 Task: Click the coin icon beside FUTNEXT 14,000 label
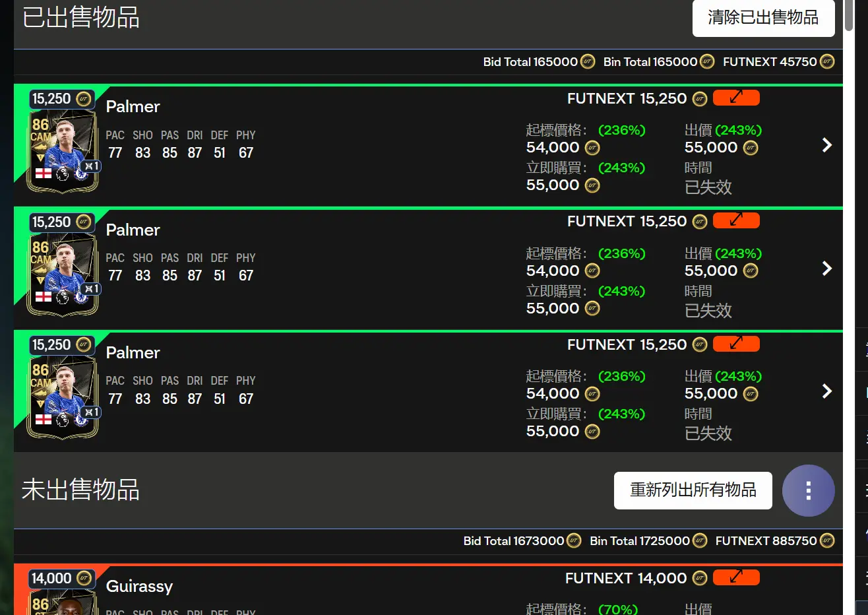tap(700, 579)
